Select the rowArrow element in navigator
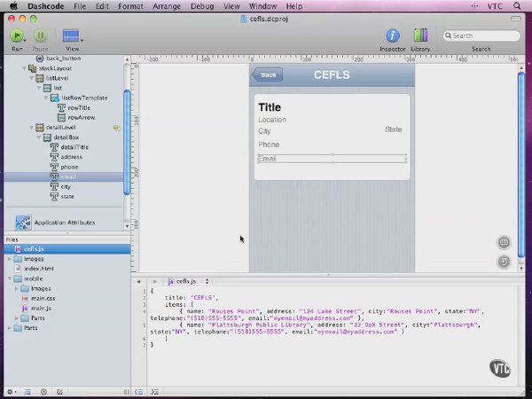Screen dimensions: 532x399 coord(81,117)
